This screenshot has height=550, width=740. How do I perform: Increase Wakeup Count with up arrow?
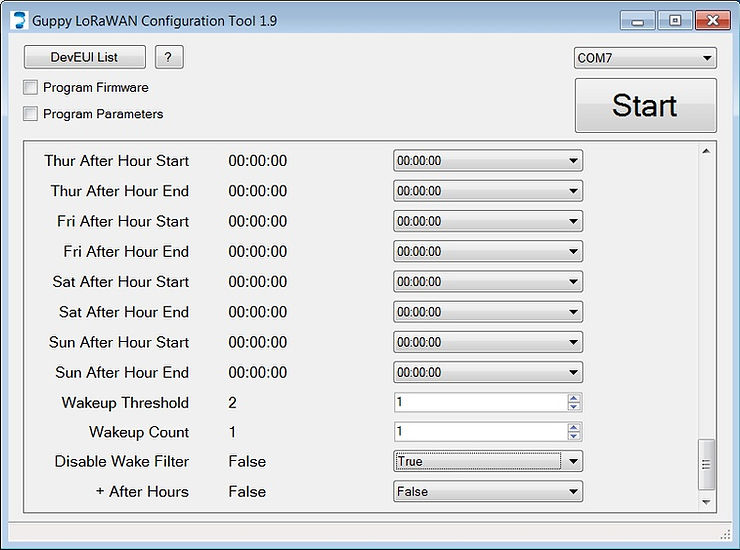[573, 427]
